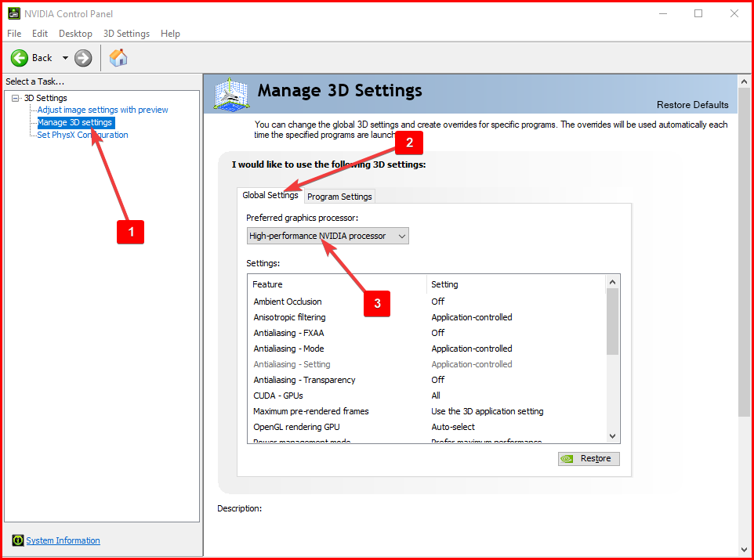
Task: Click the Manage 3D Settings header image
Action: (231, 94)
